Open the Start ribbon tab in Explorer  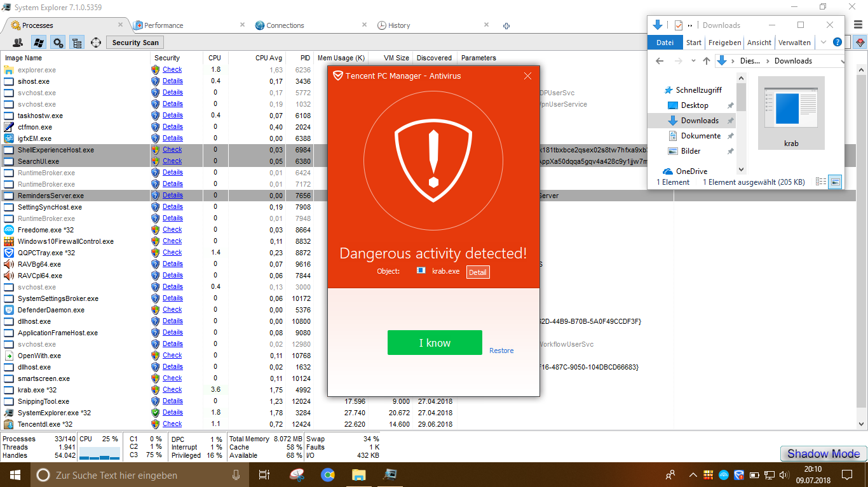point(694,43)
